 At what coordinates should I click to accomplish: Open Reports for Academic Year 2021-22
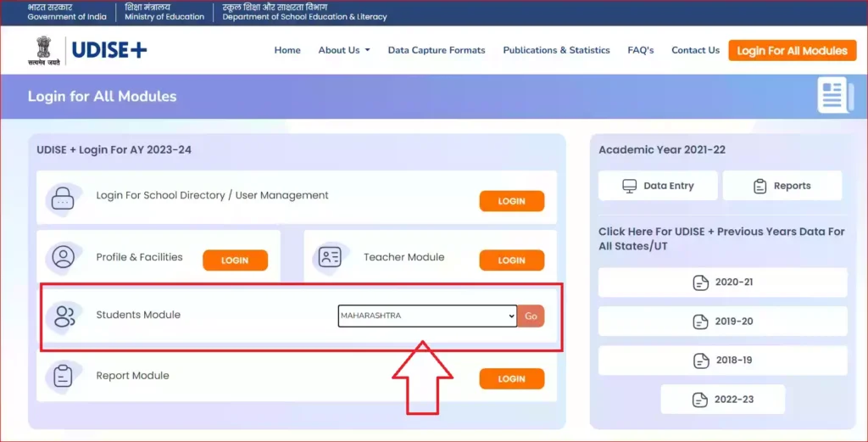(782, 186)
